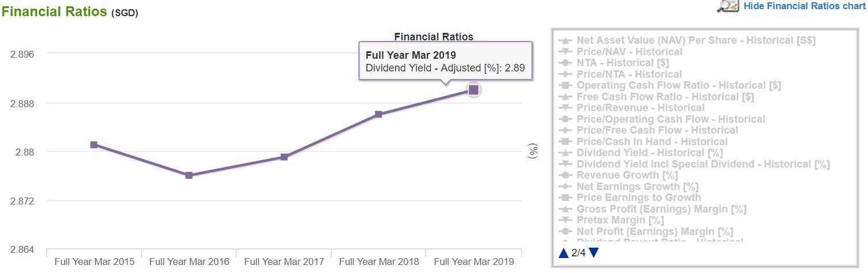Click Pretax Margin [%] legend marker icon
Screen dimensions: 868x273
pos(566,220)
